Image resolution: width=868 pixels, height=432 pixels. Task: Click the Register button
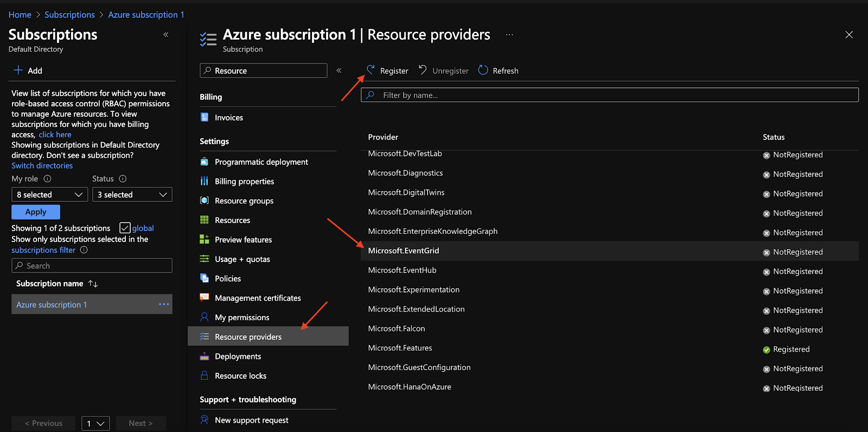coord(387,71)
